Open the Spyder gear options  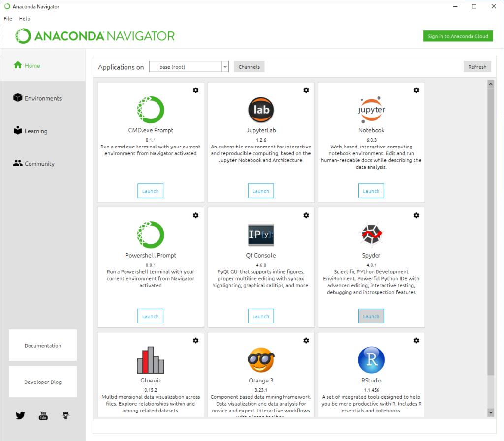416,215
